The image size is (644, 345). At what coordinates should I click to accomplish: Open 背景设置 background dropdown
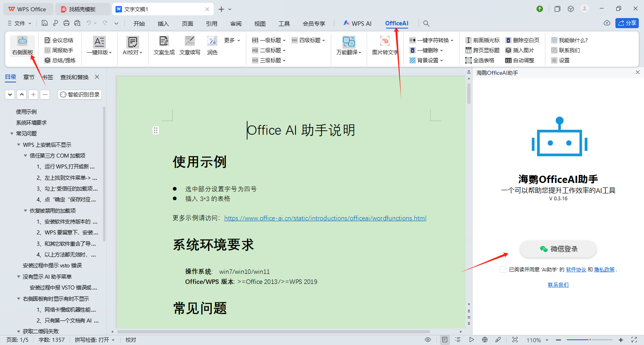426,60
